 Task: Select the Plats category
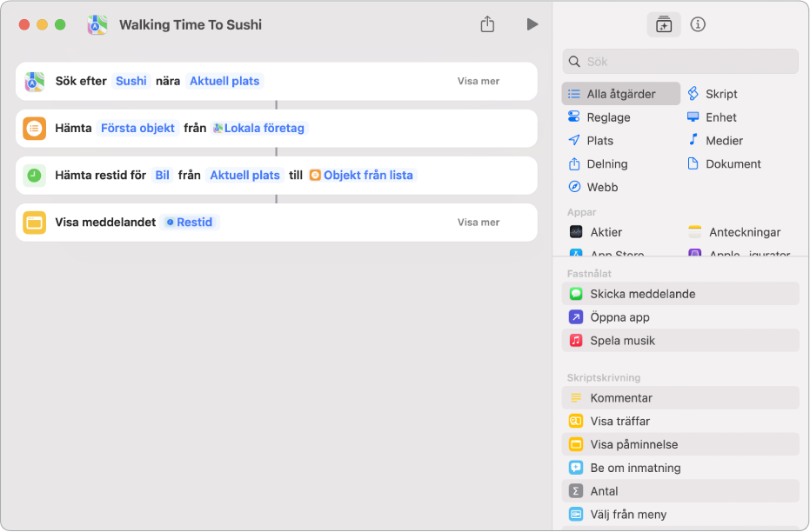591,140
